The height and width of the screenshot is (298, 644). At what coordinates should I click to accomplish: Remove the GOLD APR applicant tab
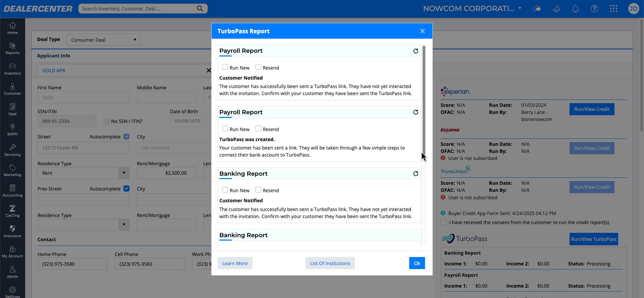click(209, 70)
